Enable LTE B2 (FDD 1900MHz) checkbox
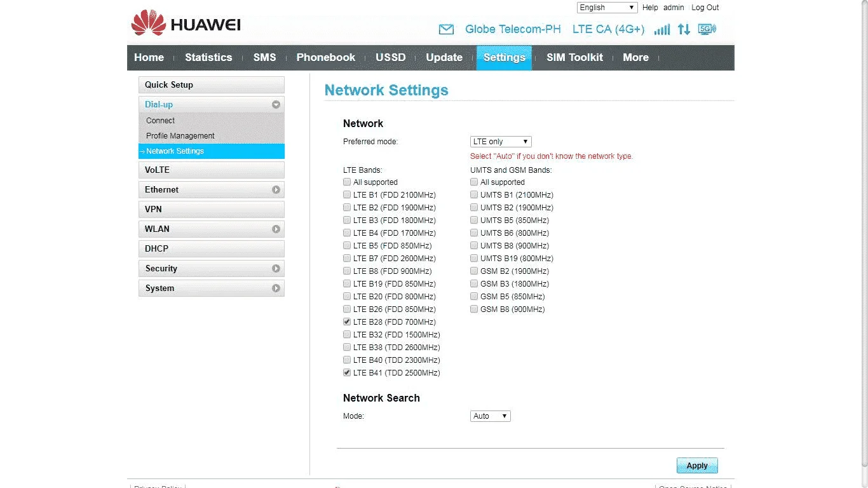The image size is (868, 488). [x=347, y=208]
